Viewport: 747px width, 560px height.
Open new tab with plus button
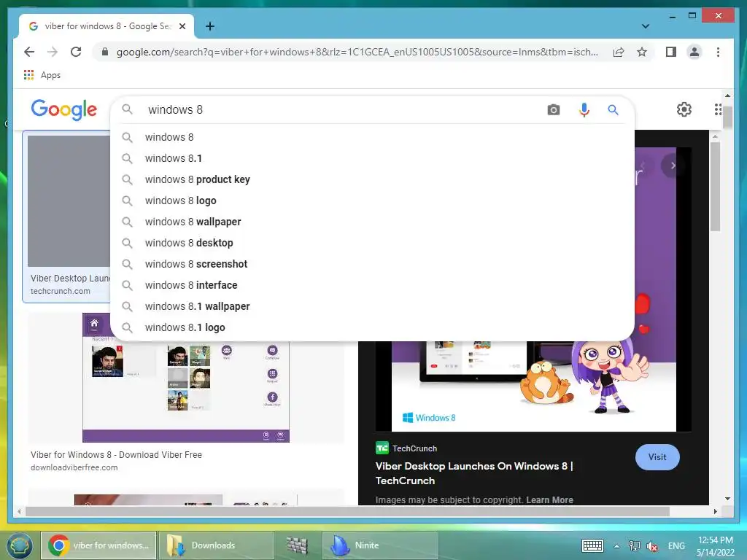click(x=209, y=26)
